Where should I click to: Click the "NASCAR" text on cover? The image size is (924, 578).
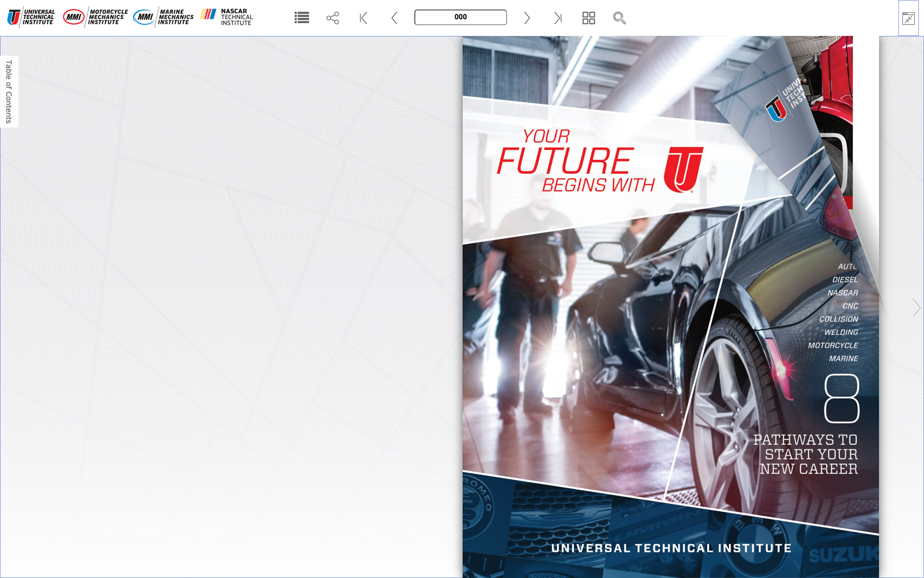point(843,293)
